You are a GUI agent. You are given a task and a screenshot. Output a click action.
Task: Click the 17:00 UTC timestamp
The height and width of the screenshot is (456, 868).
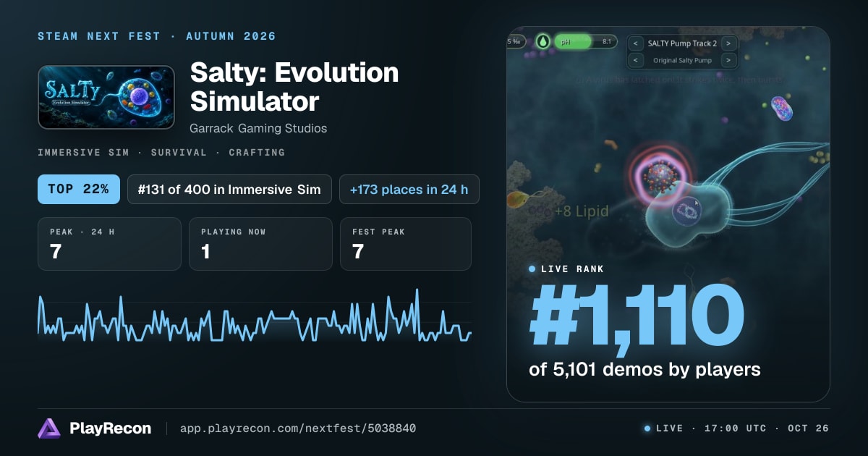[x=735, y=428]
